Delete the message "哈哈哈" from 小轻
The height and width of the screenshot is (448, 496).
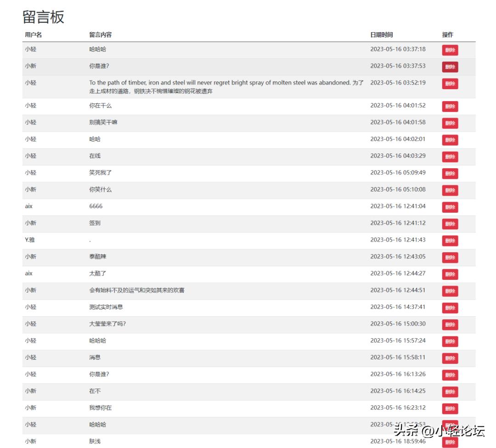[450, 51]
